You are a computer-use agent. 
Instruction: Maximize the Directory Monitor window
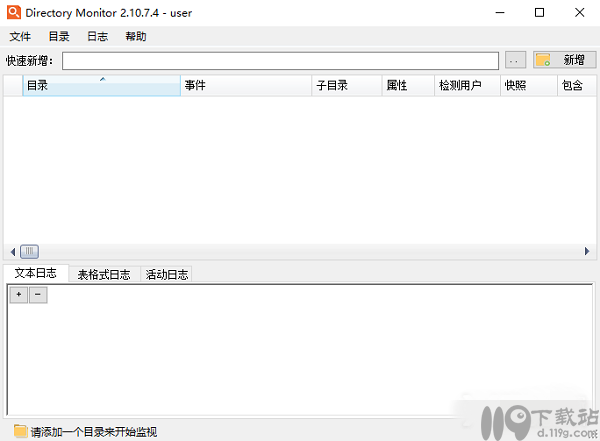tap(540, 13)
